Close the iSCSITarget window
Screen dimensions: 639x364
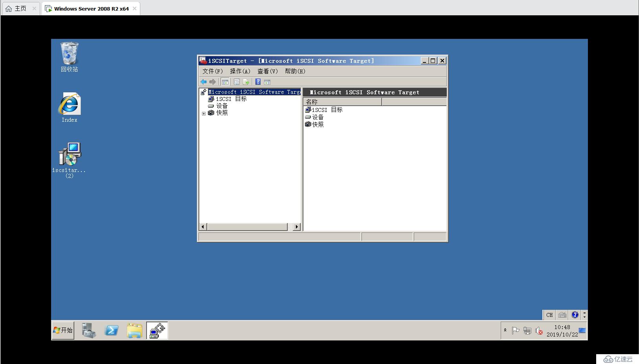point(442,60)
